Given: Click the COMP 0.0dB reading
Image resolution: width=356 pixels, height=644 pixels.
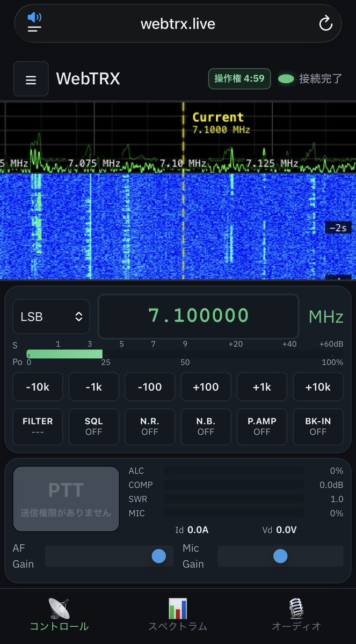Looking at the screenshot, I should pos(331,485).
